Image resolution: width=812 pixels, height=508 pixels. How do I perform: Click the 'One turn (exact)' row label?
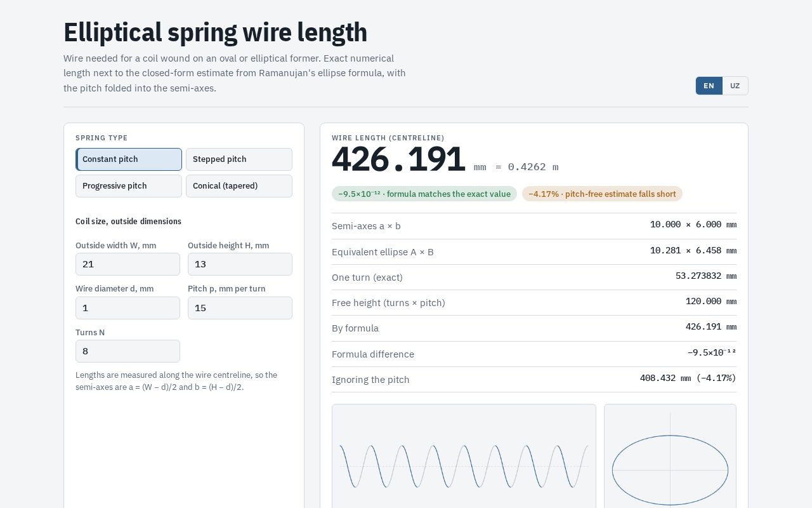(367, 277)
